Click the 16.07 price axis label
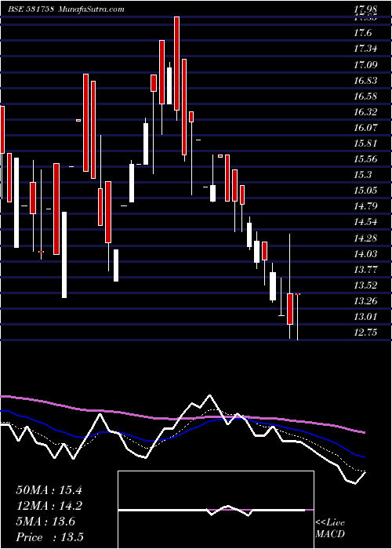Screen dimensions: 392x549 pos(366,128)
